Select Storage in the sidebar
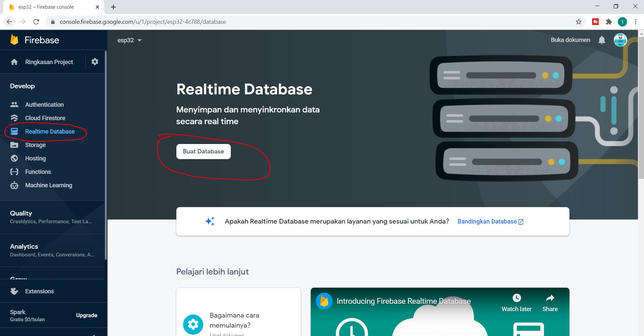Image resolution: width=644 pixels, height=336 pixels. tap(35, 145)
